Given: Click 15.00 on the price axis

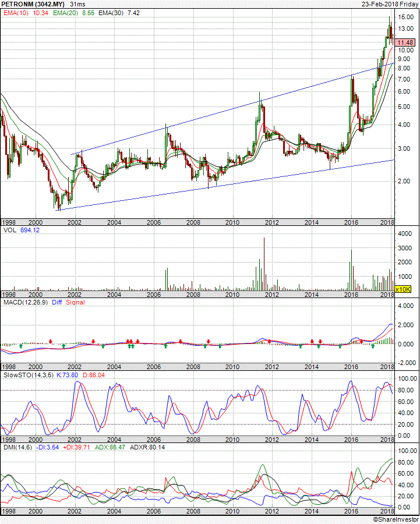Looking at the screenshot, I should click(406, 17).
